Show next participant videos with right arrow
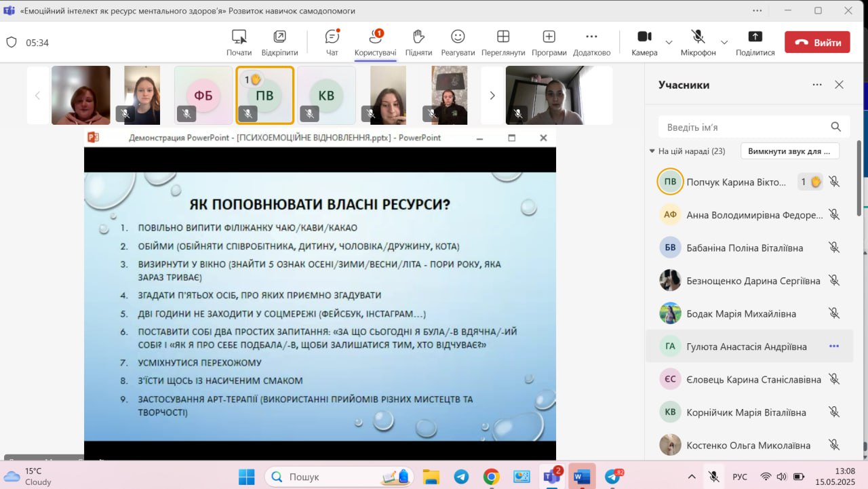The width and height of the screenshot is (868, 489). tap(492, 96)
